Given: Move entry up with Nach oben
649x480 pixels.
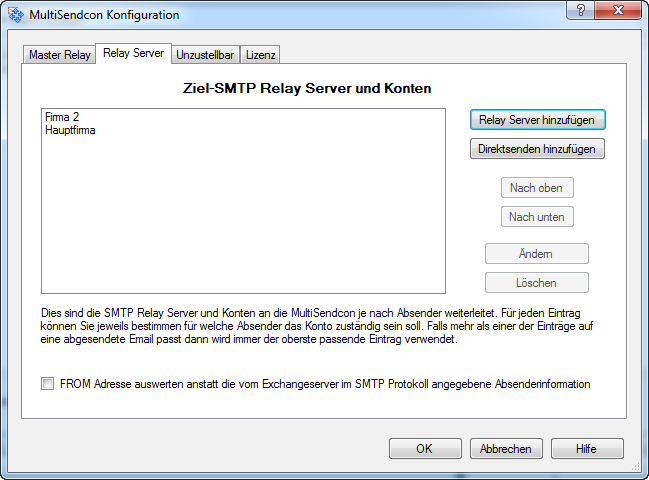Looking at the screenshot, I should (x=537, y=188).
